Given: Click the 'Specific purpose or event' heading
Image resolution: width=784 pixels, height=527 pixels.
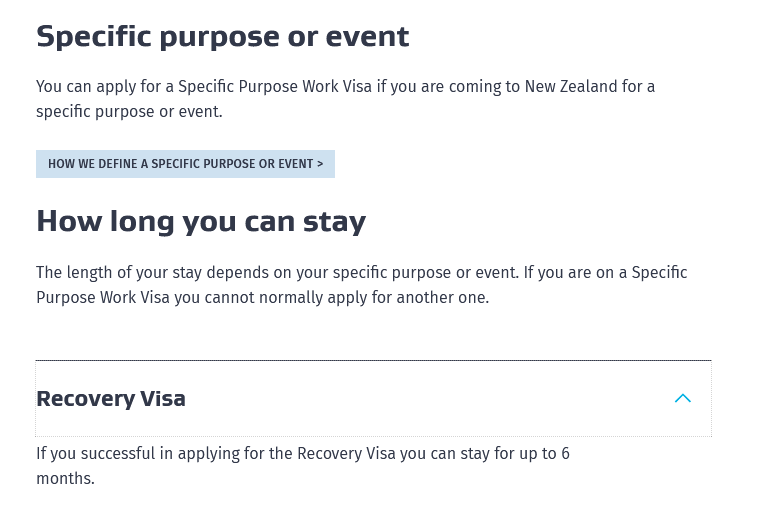Looking at the screenshot, I should (223, 36).
